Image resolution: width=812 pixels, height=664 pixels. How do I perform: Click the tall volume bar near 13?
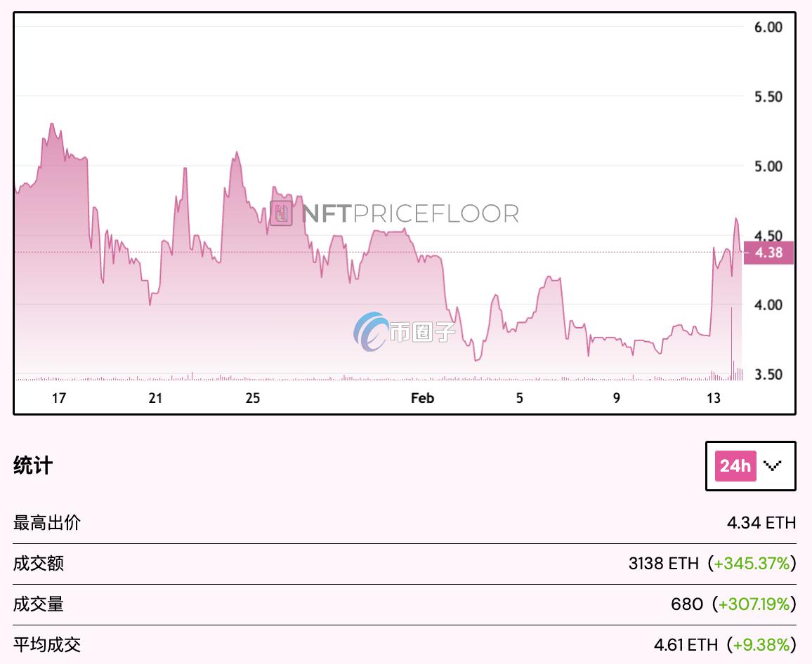click(731, 344)
